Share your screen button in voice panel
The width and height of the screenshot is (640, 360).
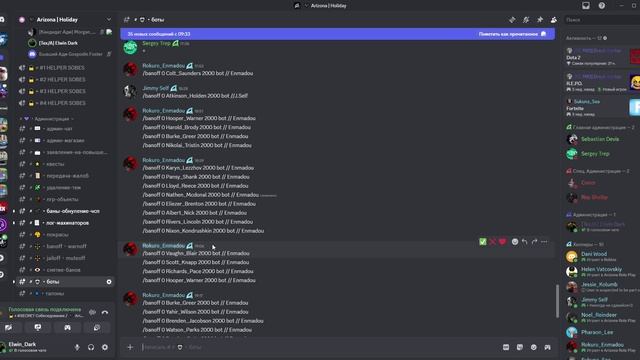(x=38, y=327)
